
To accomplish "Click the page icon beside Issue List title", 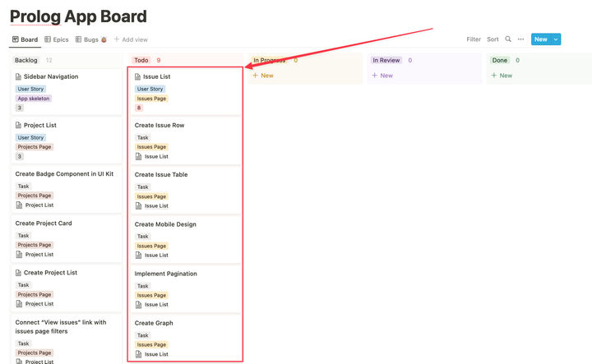I will pos(137,76).
